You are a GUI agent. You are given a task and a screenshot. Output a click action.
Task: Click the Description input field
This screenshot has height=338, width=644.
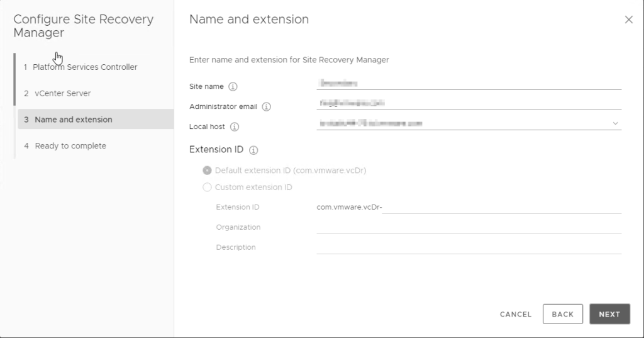pyautogui.click(x=469, y=247)
